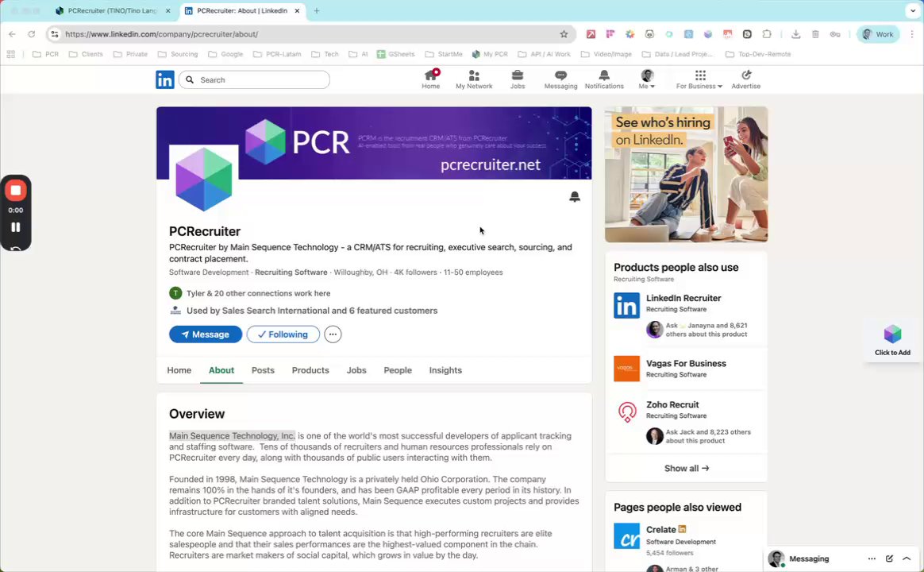924x572 pixels.
Task: Open the Sourcing bookmarks folder
Action: (177, 54)
